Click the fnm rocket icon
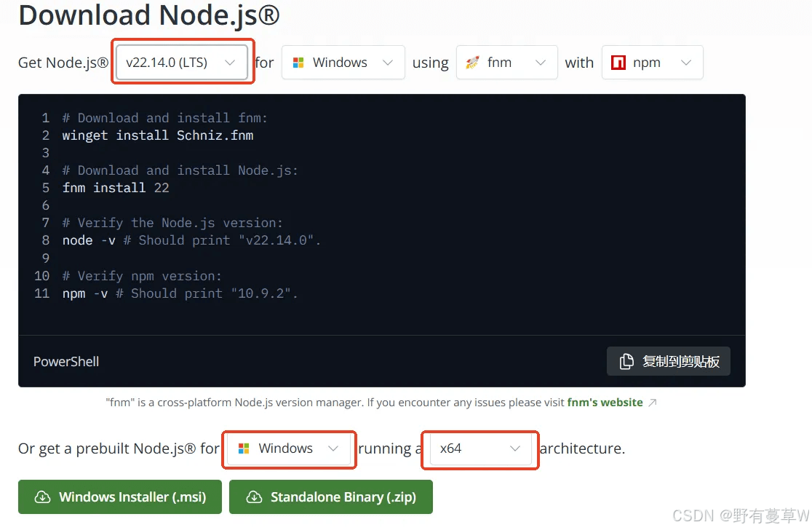Image resolution: width=812 pixels, height=530 pixels. 472,63
